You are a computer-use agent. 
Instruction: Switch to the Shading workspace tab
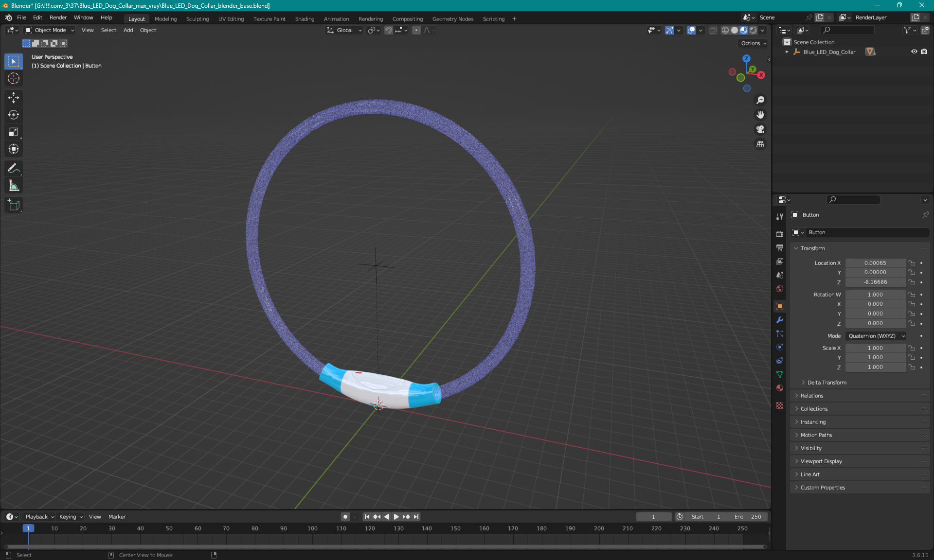click(305, 19)
